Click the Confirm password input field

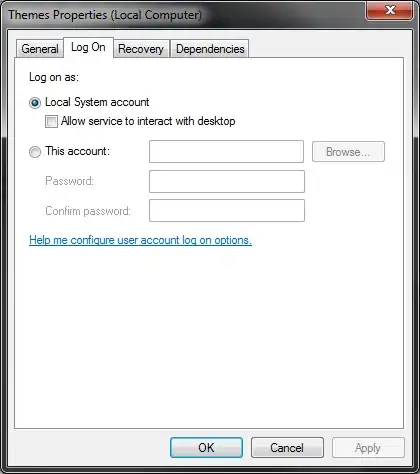click(x=227, y=210)
